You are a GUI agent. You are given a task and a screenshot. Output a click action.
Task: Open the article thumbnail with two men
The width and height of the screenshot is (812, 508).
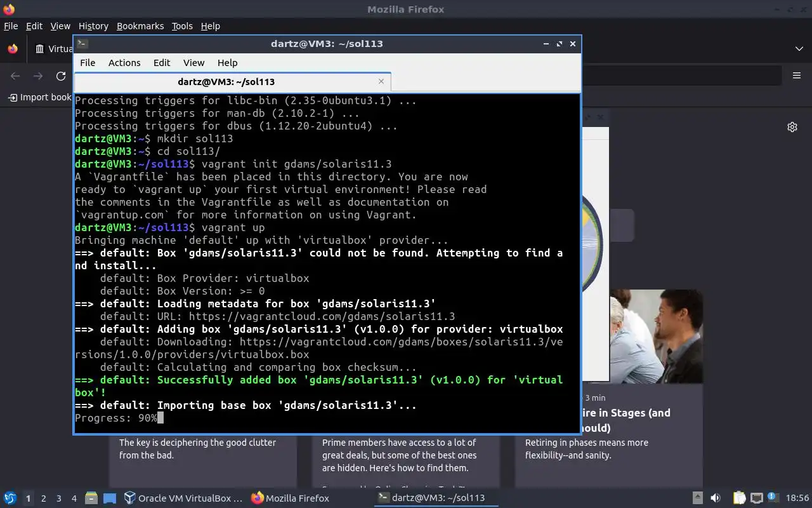click(657, 336)
